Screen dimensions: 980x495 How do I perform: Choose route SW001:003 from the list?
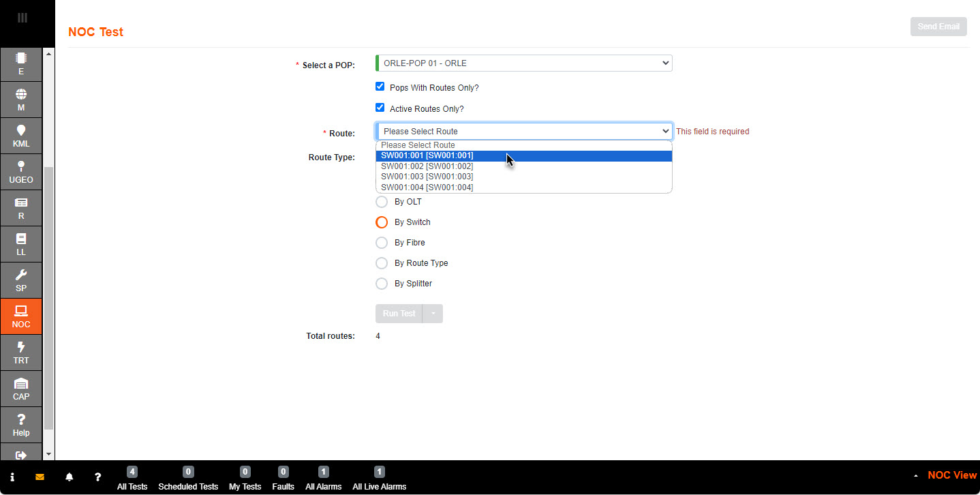click(427, 177)
